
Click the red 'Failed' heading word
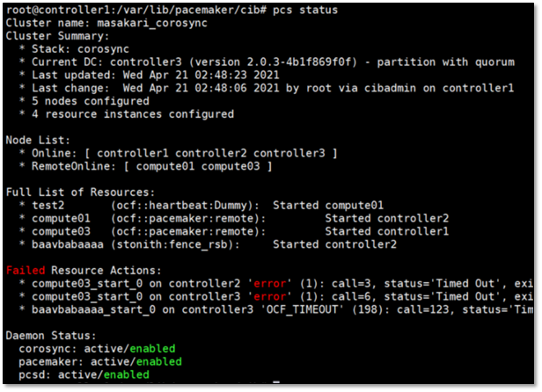26,271
